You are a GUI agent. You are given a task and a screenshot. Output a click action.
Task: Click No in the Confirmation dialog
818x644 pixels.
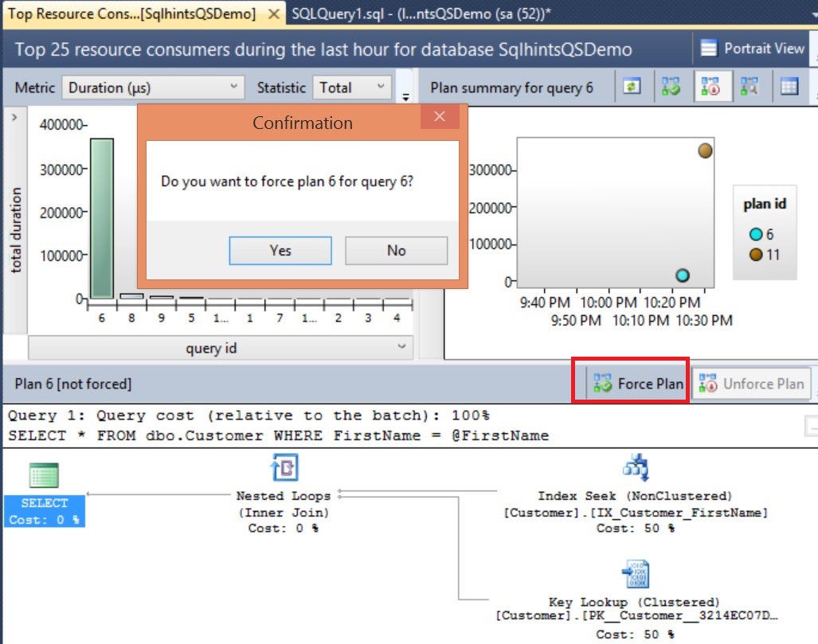click(396, 250)
